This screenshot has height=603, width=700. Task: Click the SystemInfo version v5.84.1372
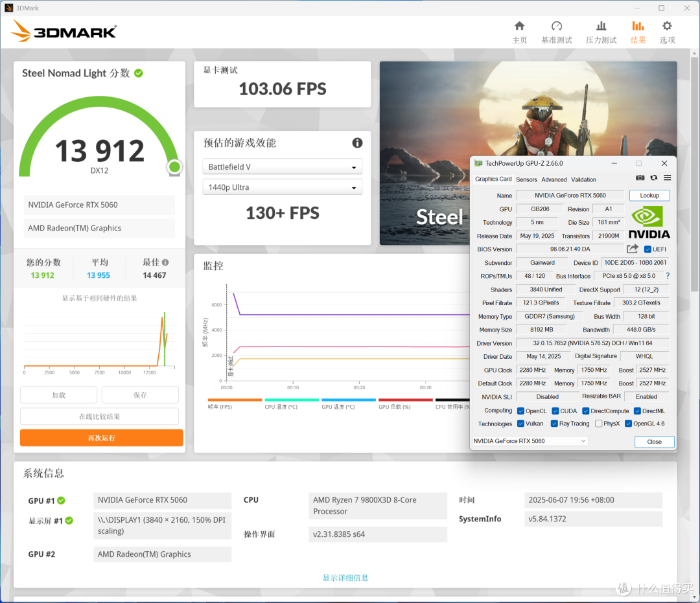point(593,519)
